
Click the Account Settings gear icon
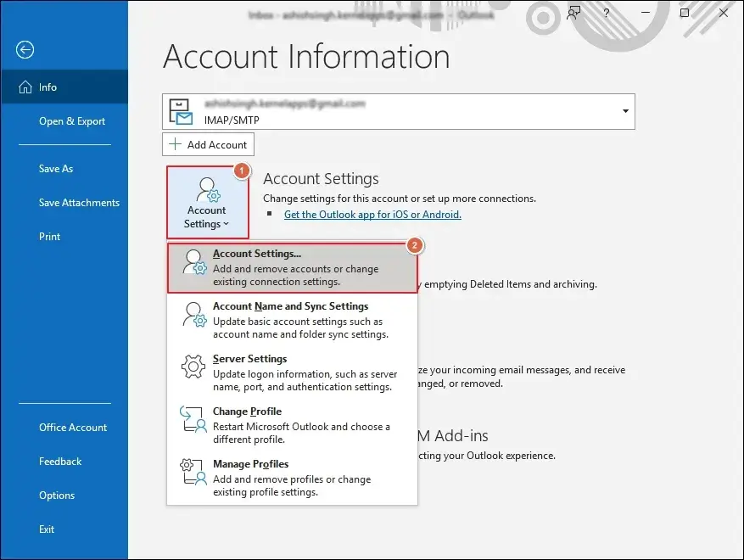[x=207, y=189]
